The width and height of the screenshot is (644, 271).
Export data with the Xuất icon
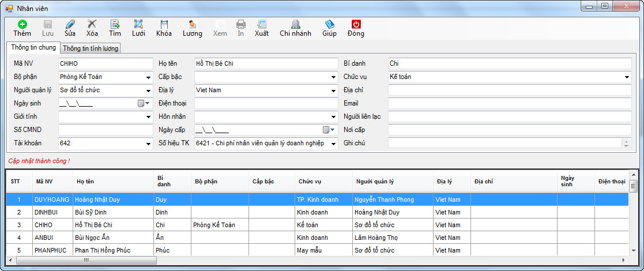[x=261, y=25]
